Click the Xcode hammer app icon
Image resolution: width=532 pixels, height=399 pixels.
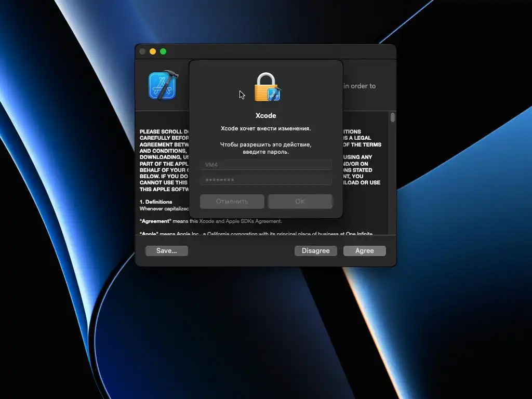163,85
